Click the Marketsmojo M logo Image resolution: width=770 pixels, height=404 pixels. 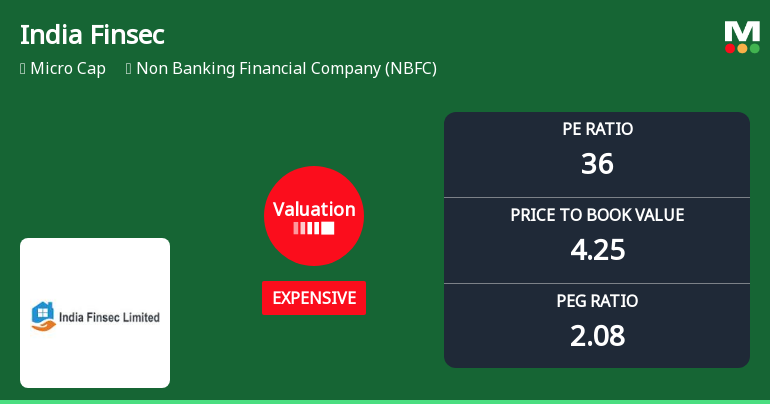point(742,30)
